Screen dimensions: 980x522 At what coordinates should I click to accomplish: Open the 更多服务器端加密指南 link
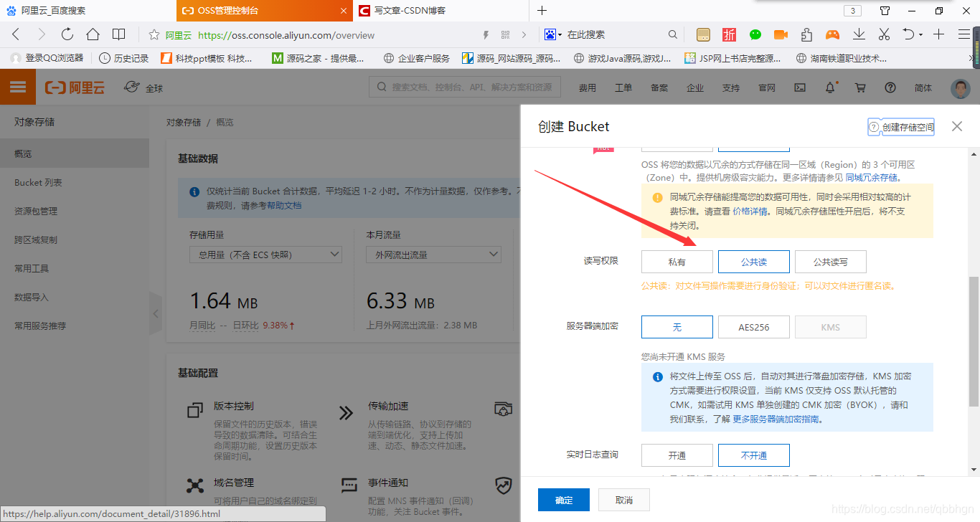[776, 419]
